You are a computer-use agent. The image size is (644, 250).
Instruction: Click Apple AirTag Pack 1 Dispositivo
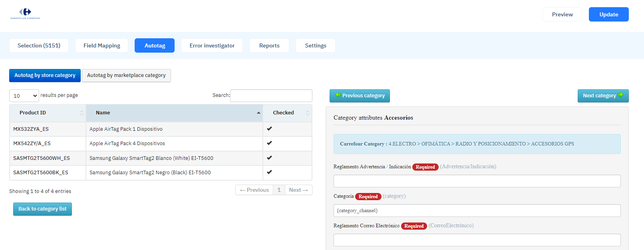[x=126, y=129]
